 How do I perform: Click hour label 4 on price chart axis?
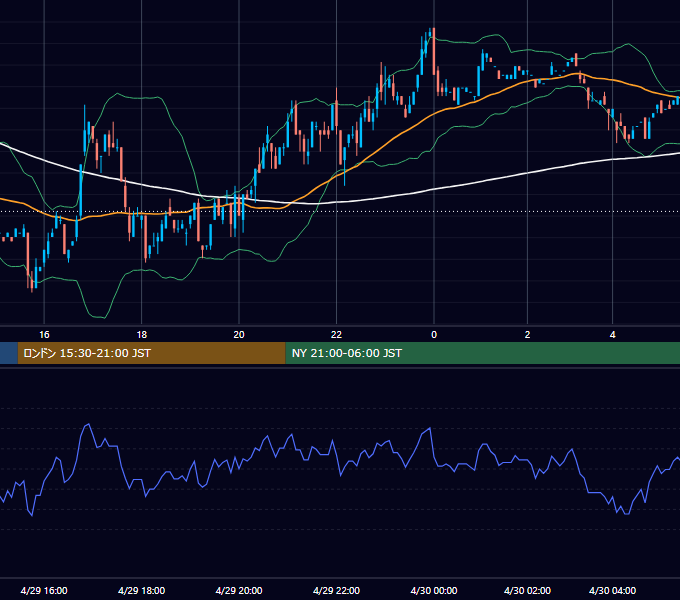(612, 335)
